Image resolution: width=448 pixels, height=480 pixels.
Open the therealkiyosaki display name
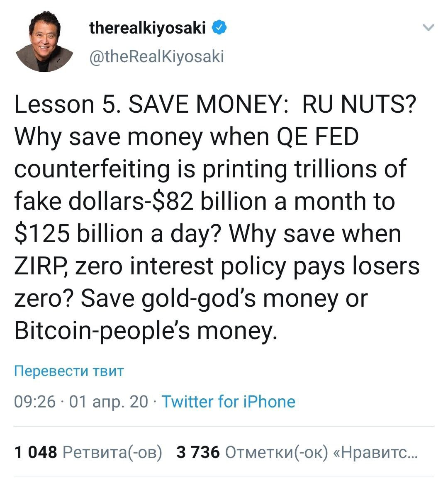[x=148, y=28]
